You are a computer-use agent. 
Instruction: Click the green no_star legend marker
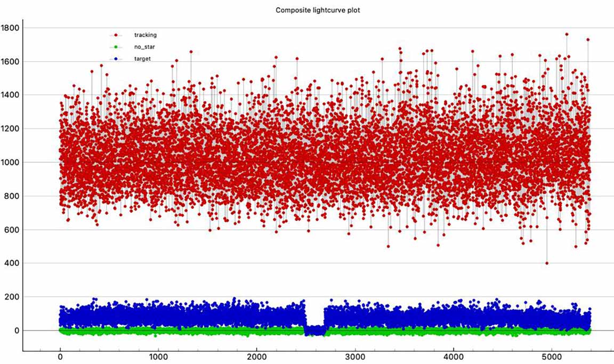pos(116,47)
